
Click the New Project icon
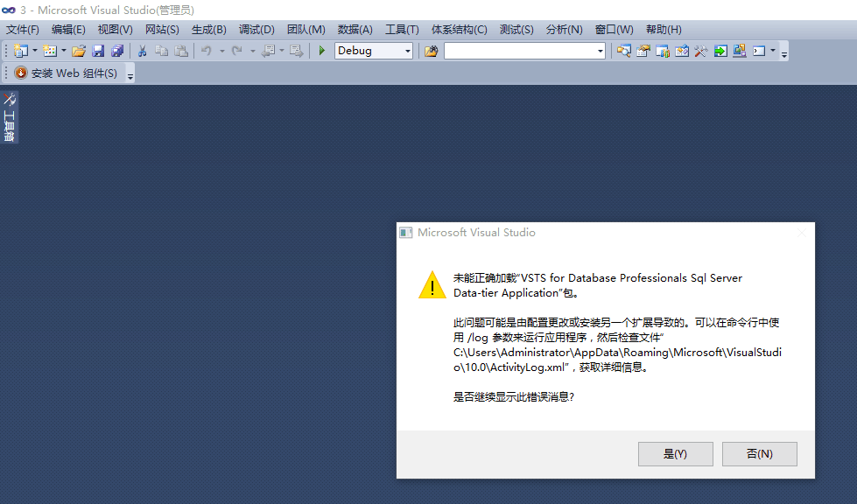pyautogui.click(x=21, y=51)
